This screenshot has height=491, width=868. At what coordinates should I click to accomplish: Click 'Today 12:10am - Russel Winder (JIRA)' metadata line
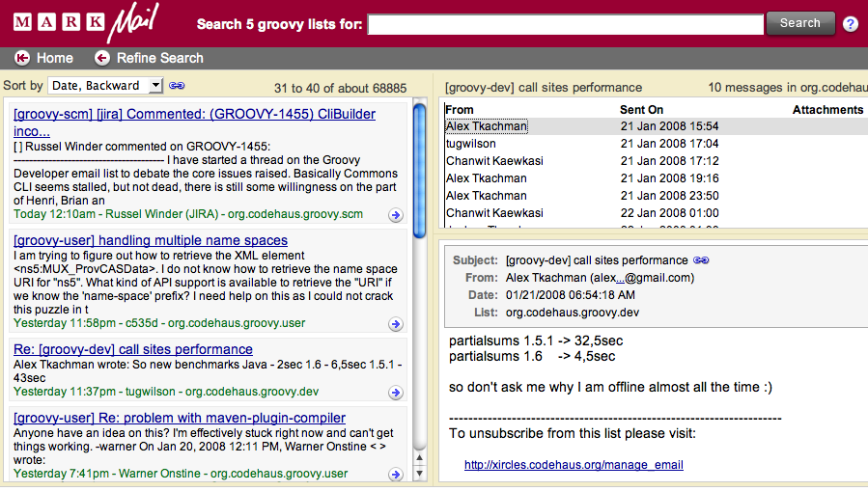click(x=188, y=214)
